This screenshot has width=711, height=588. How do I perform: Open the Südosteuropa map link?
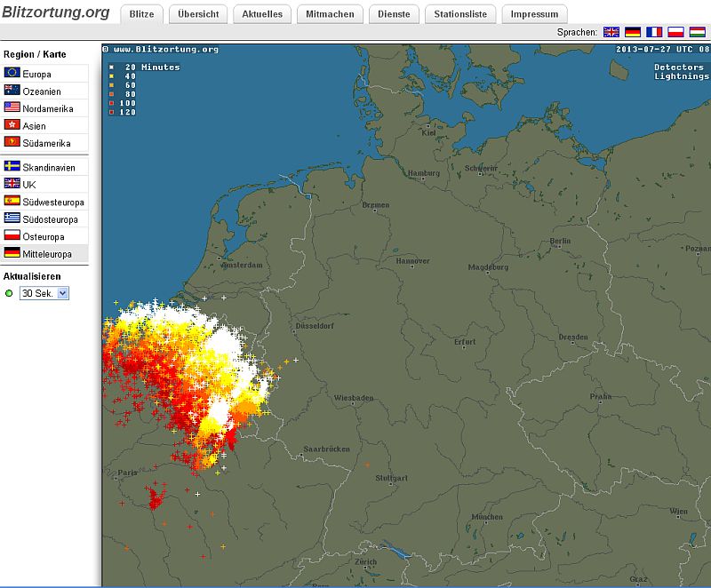click(x=50, y=219)
